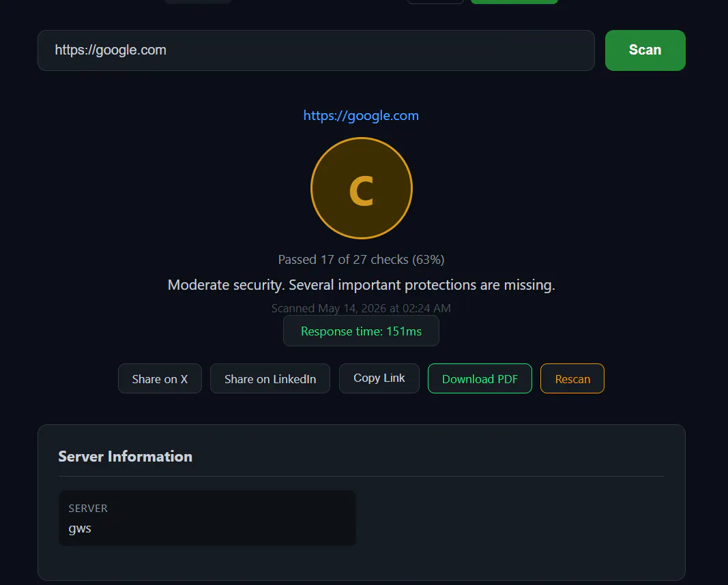This screenshot has height=585, width=728.
Task: Select the 'gws' server value
Action: click(79, 528)
